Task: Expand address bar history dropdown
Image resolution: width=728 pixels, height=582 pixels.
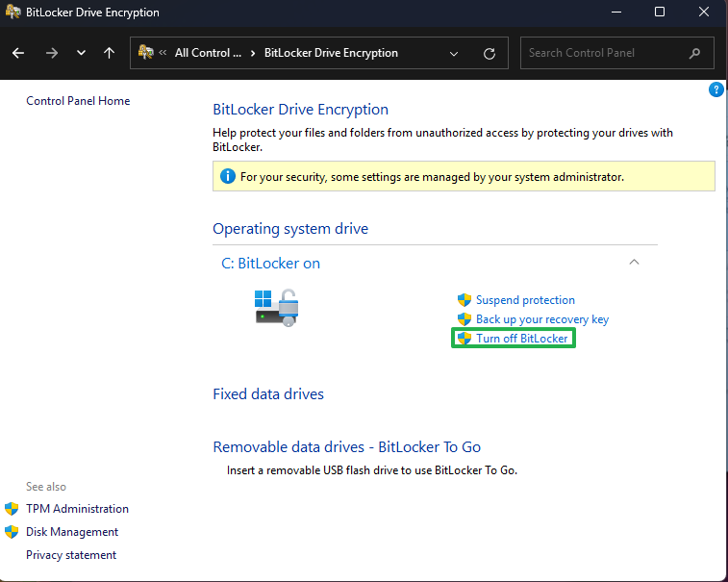Action: click(x=454, y=54)
